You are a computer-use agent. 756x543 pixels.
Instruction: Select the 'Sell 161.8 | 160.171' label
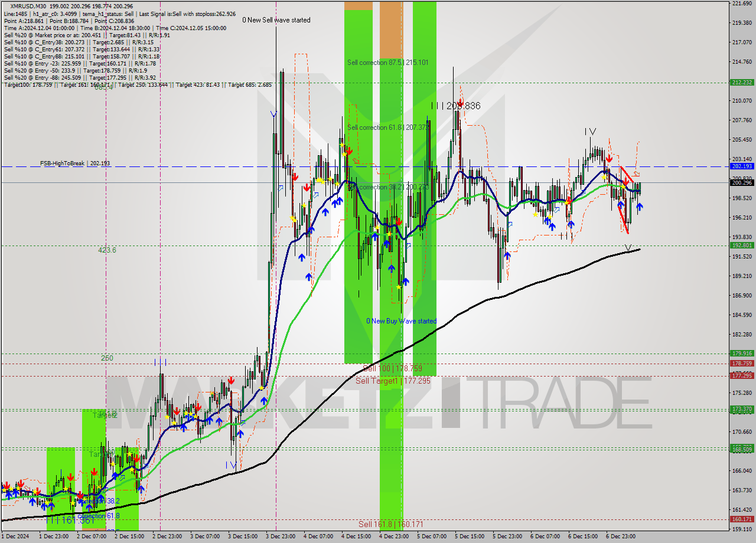tap(390, 524)
